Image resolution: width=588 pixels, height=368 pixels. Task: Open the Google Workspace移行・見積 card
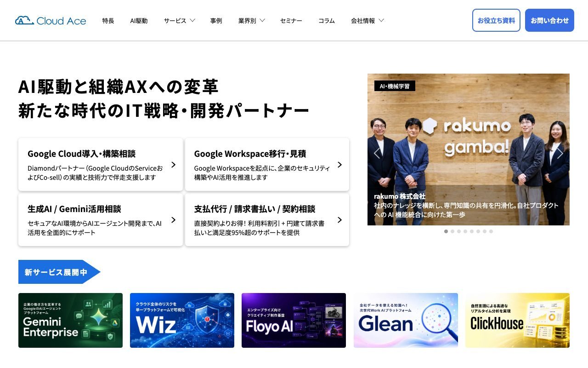[267, 164]
